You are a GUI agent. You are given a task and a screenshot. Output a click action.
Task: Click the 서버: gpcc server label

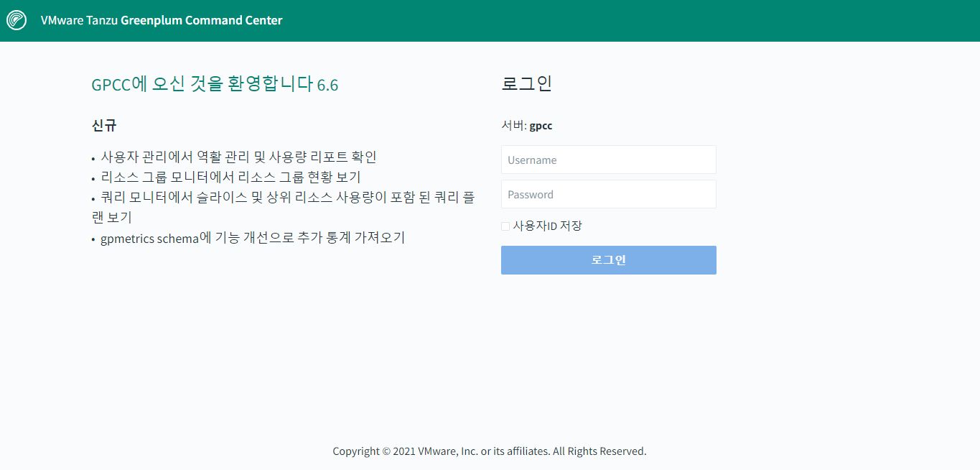(527, 126)
